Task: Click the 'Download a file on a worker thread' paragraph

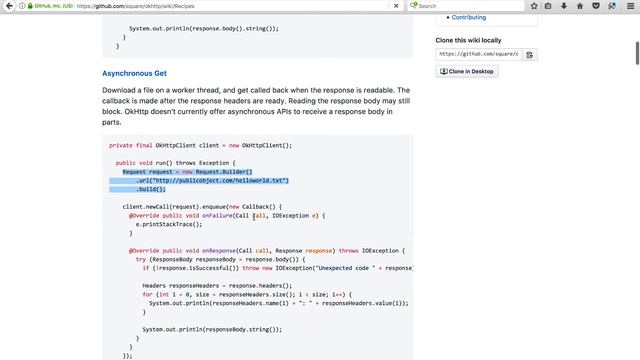Action: point(256,106)
